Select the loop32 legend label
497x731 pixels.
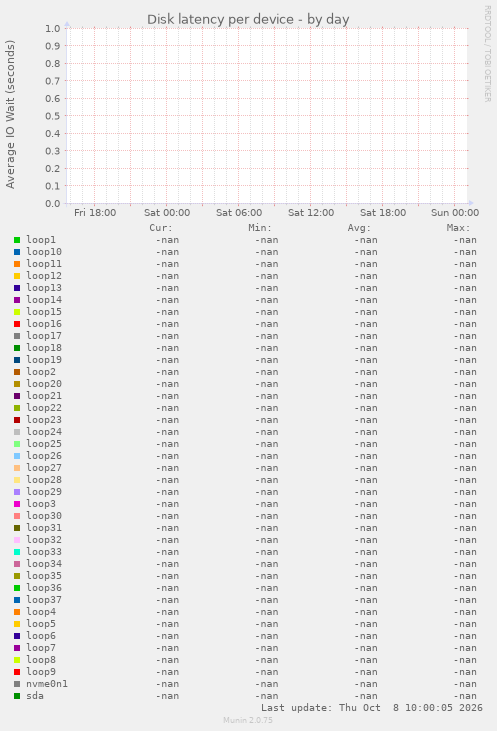pos(44,540)
